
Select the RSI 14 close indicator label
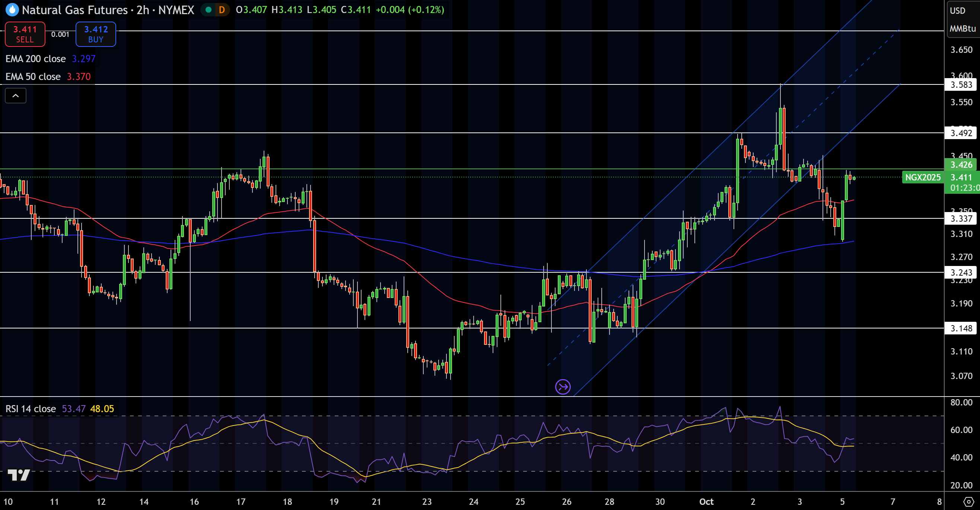tap(31, 409)
